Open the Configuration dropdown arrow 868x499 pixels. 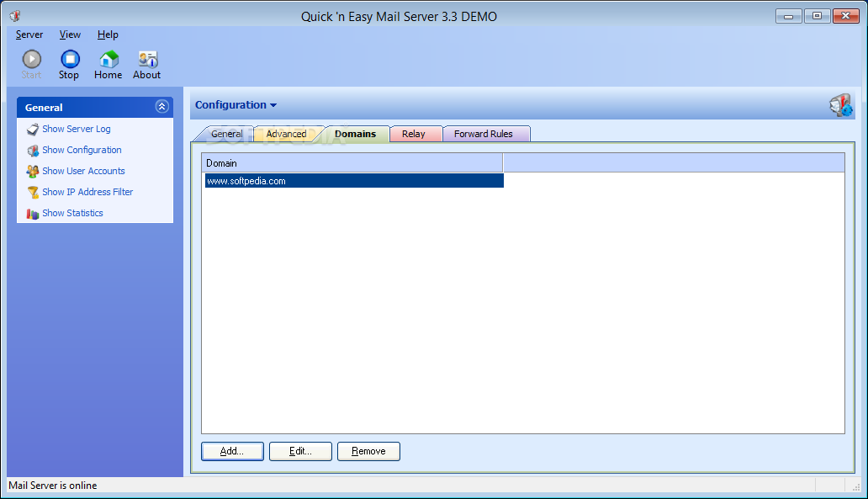click(x=273, y=105)
